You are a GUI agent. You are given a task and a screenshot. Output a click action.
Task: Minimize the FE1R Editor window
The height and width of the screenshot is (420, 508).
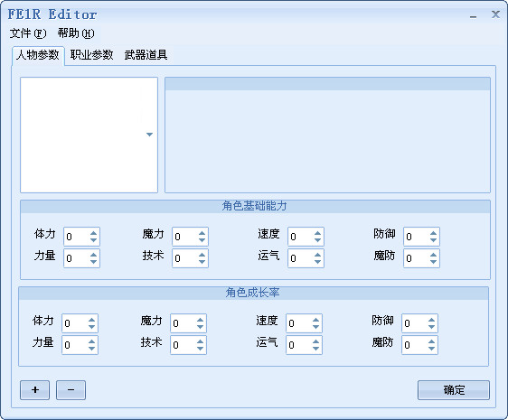[474, 15]
